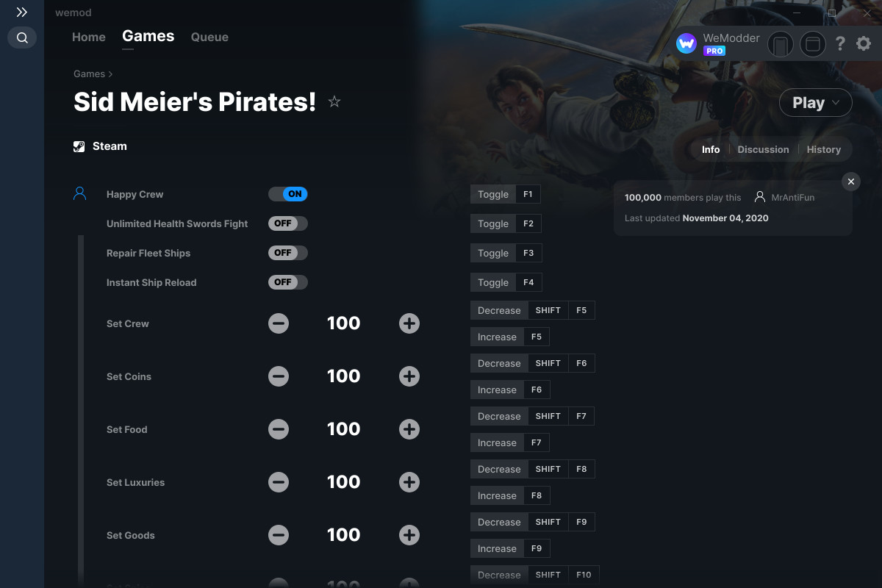The width and height of the screenshot is (882, 588).
Task: Click the Games breadcrumb chevron
Action: pyautogui.click(x=110, y=74)
